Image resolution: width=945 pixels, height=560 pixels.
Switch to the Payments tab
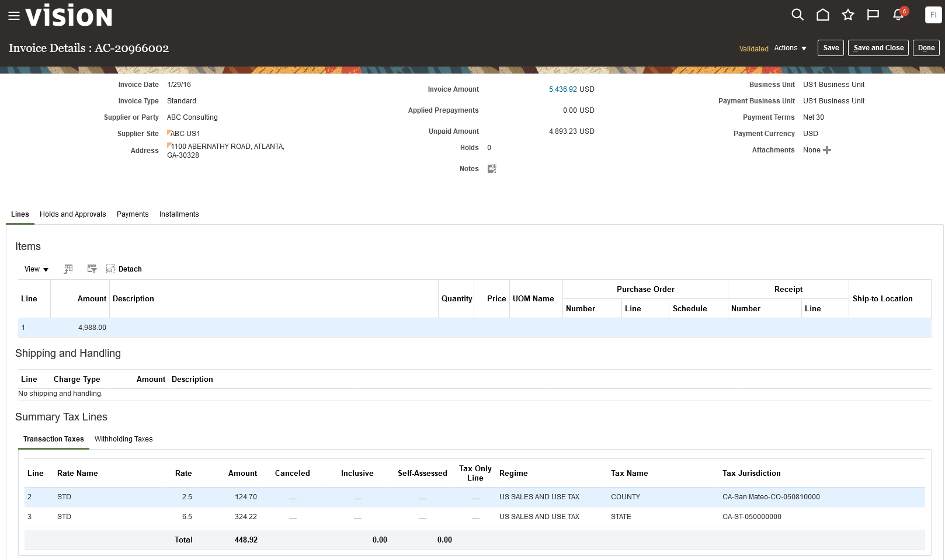[x=133, y=214]
